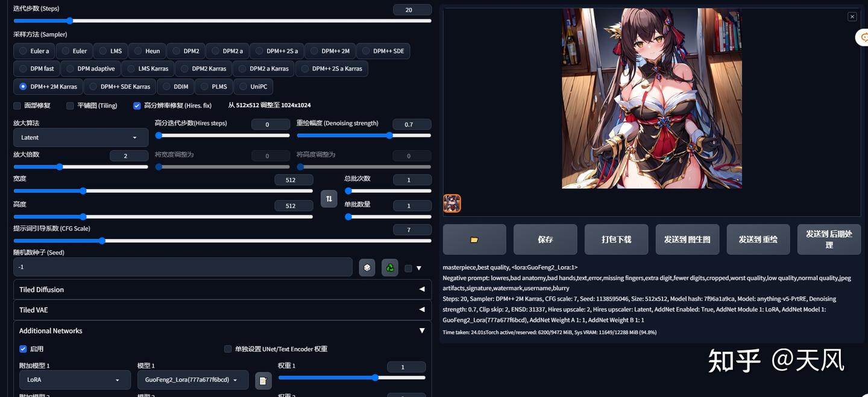This screenshot has height=397, width=868.
Task: Enable 面部修复 face restoration checkbox
Action: (17, 106)
